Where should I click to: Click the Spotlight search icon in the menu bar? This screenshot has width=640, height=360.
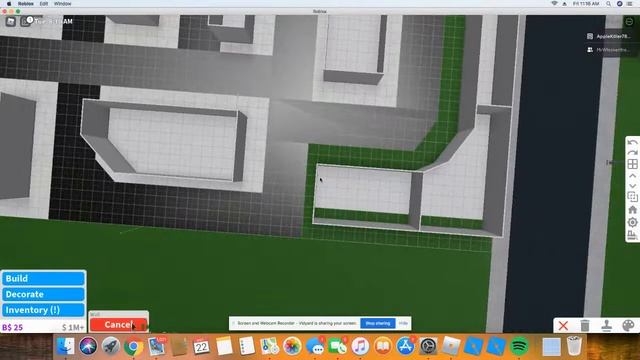(x=609, y=4)
